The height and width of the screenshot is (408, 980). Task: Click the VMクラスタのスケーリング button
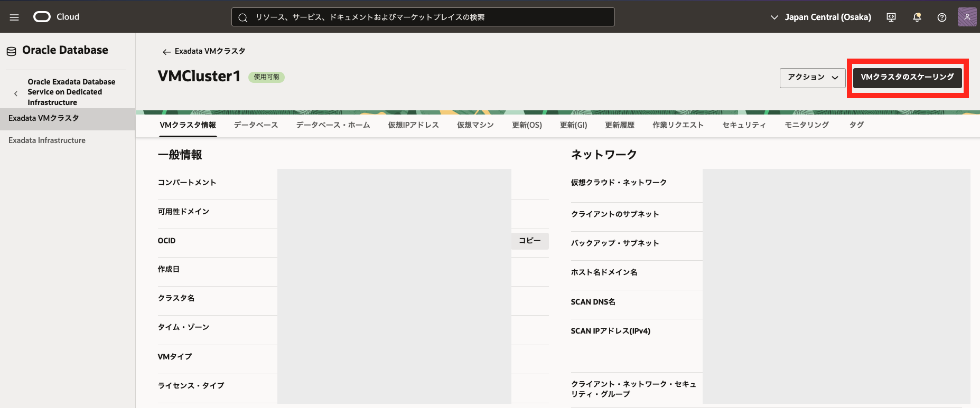907,78
